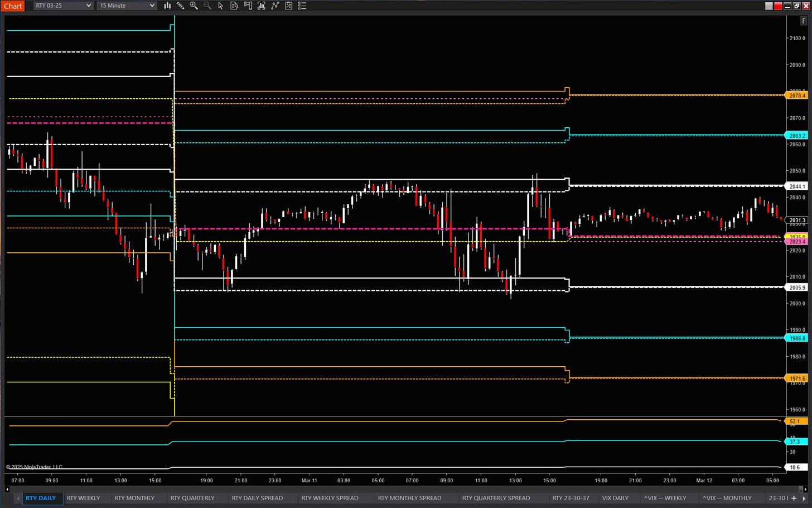Click the 2023.4 pink price marker
Screen dimensions: 812x508
pos(796,242)
